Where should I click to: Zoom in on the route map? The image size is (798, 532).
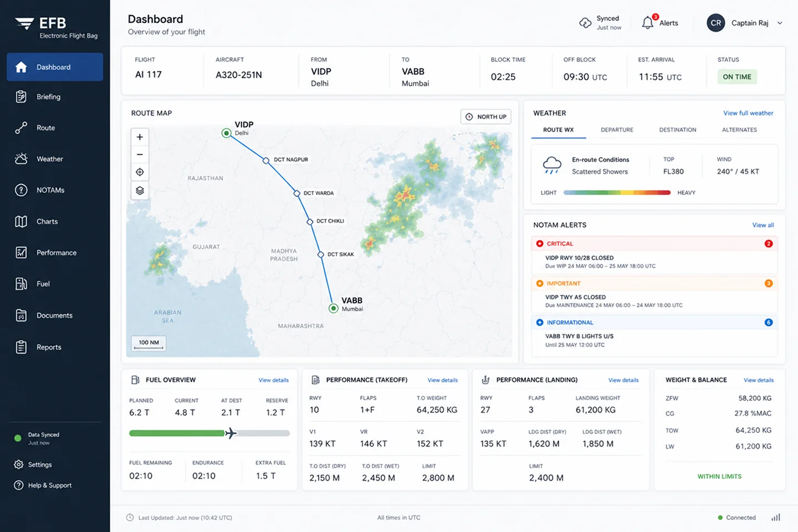click(140, 137)
